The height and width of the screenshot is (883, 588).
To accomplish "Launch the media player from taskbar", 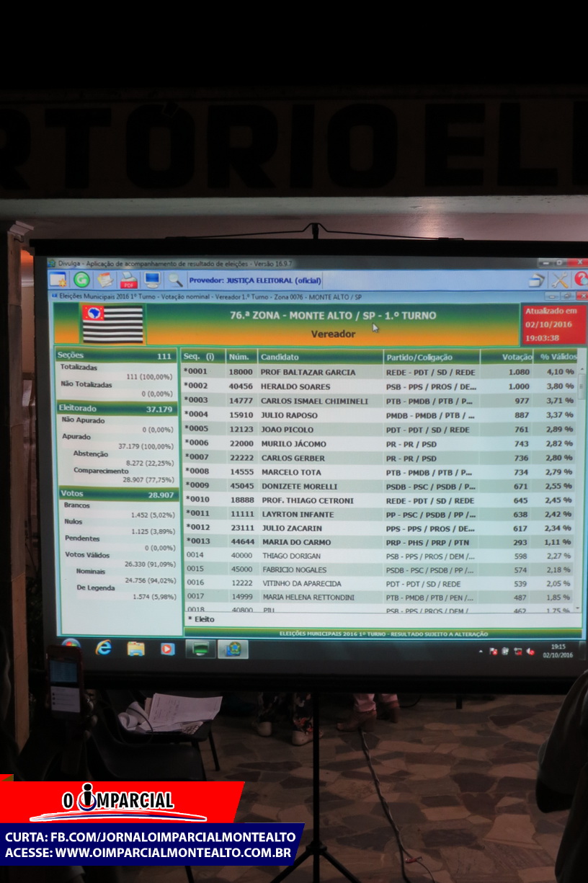I will pos(167,649).
